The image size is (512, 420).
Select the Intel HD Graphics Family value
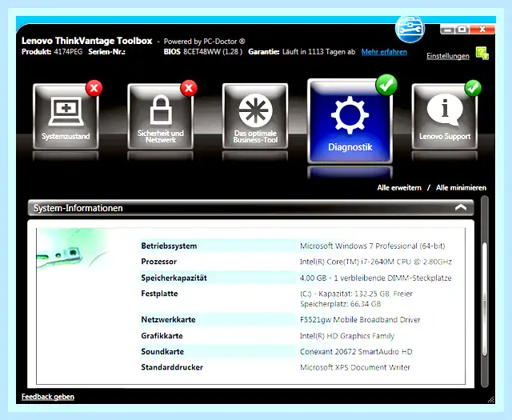click(347, 336)
